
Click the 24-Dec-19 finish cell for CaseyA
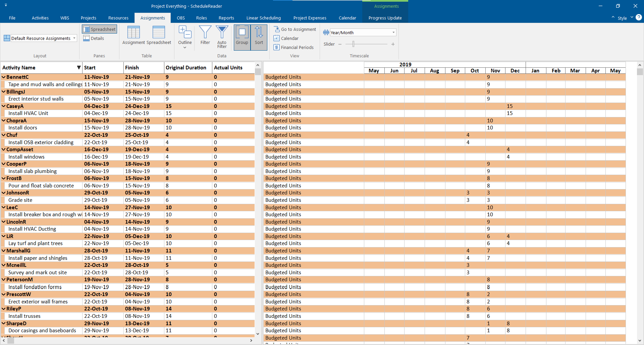(144, 106)
